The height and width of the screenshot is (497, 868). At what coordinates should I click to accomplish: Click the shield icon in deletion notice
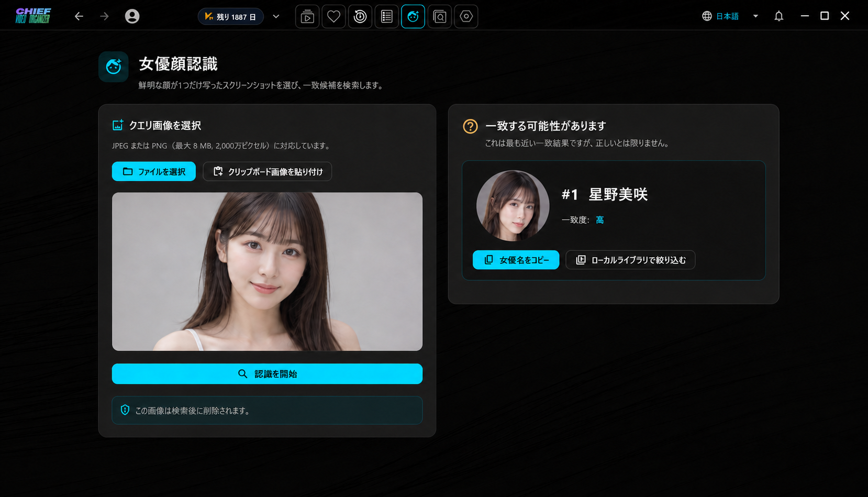click(125, 410)
